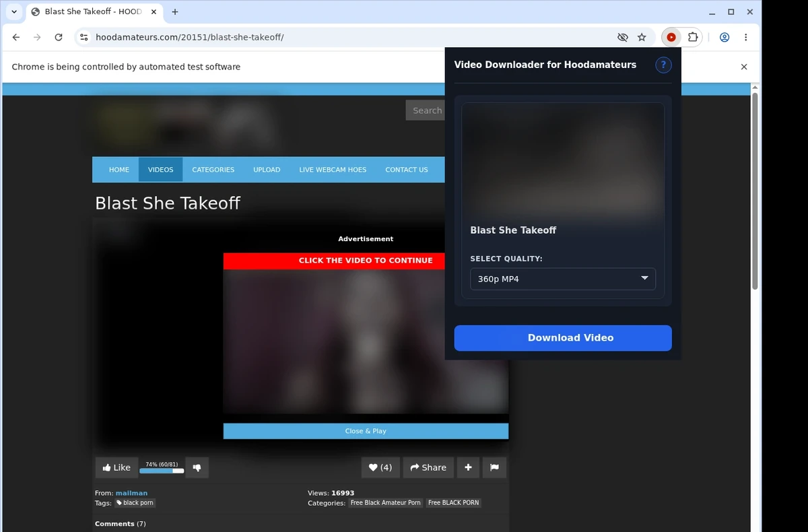Open the CONTACT US menu item
Viewport: 808px width, 532px height.
(407, 170)
